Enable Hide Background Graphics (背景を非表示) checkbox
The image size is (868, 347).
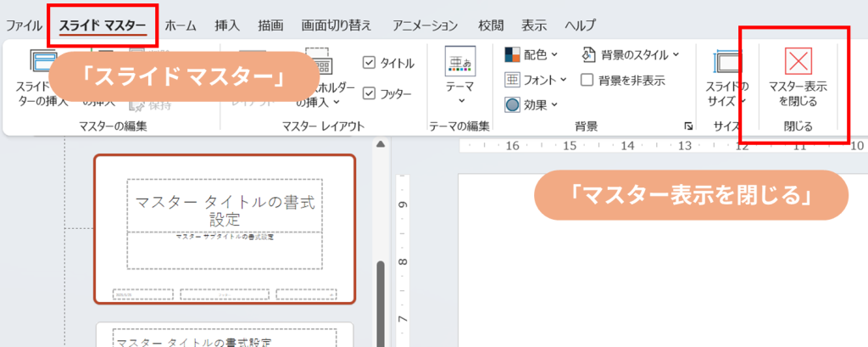coord(587,81)
